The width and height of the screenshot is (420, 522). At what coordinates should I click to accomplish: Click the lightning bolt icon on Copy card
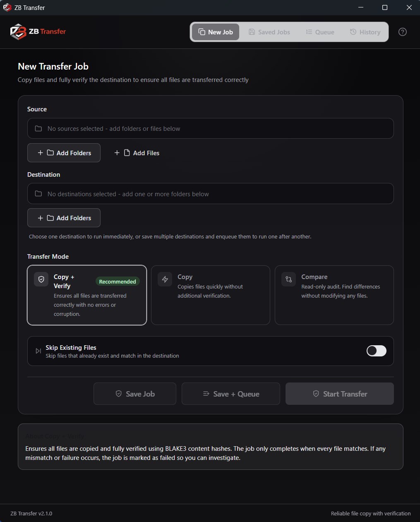[165, 279]
